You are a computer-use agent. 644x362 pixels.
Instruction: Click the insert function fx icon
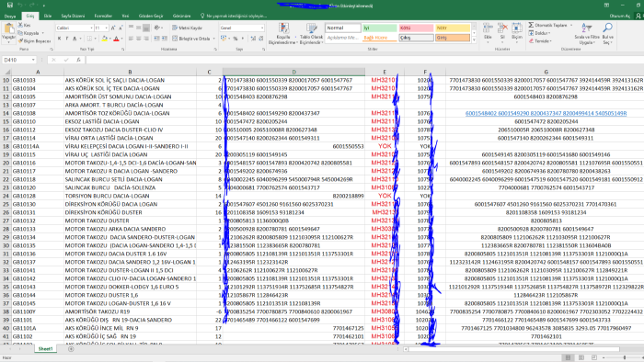click(x=78, y=60)
